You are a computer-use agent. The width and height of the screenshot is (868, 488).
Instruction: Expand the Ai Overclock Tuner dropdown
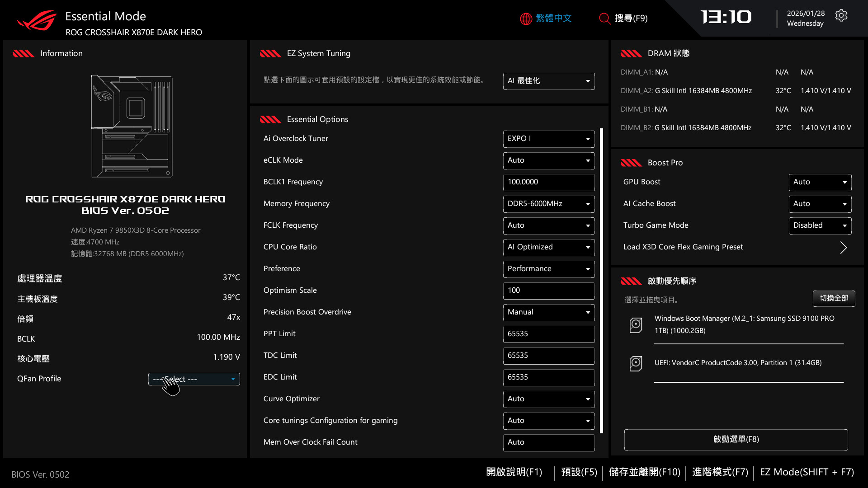coord(548,139)
